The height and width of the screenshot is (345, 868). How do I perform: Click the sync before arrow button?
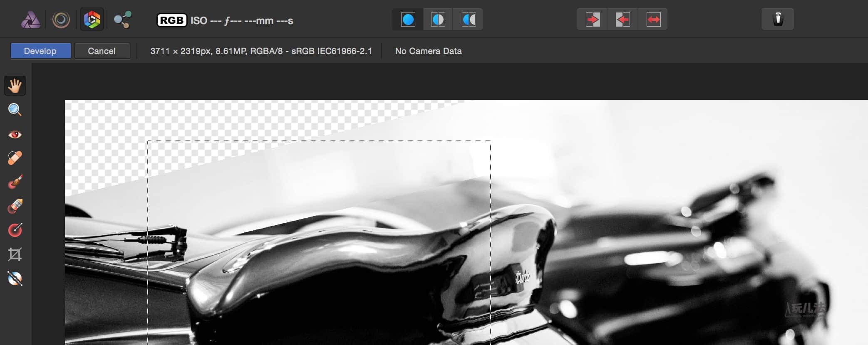point(593,20)
